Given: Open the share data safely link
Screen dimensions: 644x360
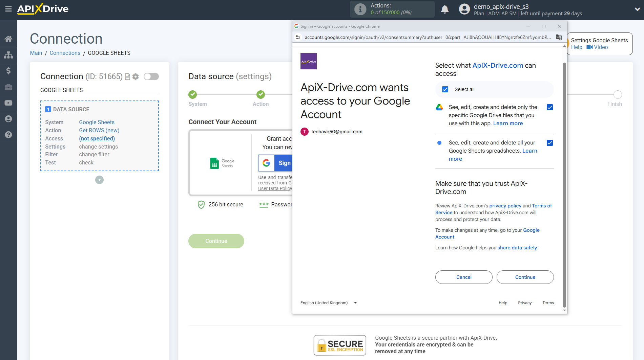Looking at the screenshot, I should [x=517, y=248].
